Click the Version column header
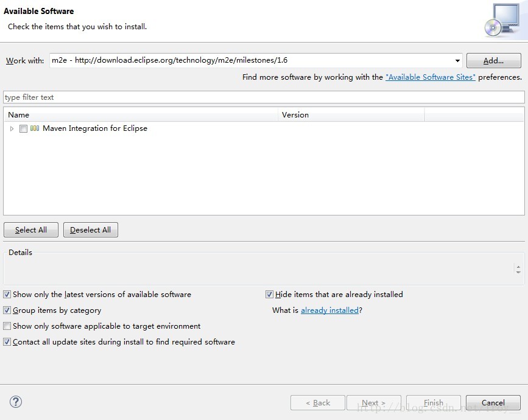528x420 pixels. tap(351, 115)
